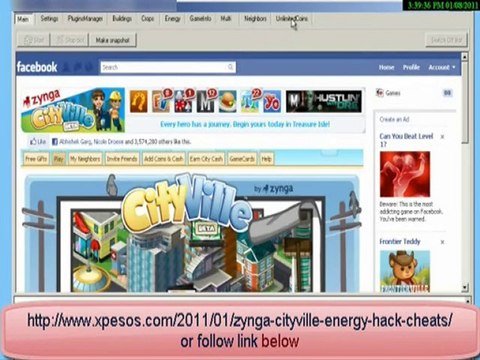Open Add Coins & Cash tab
480x360 pixels.
163,159
